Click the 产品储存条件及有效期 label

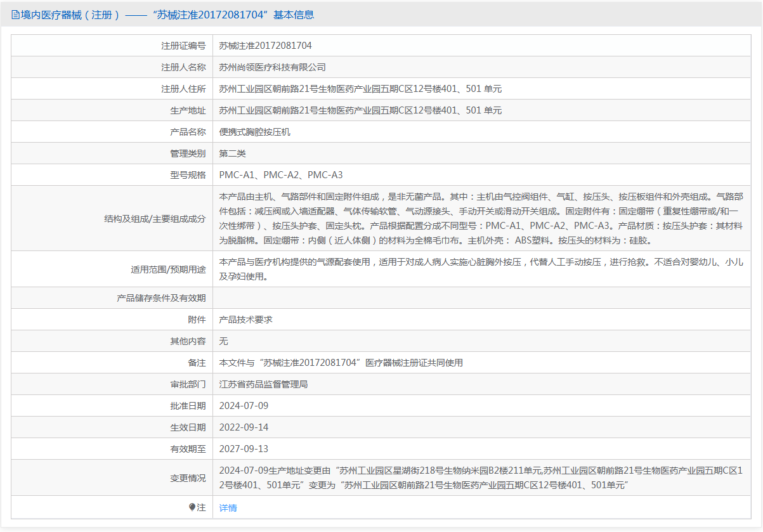tap(162, 298)
